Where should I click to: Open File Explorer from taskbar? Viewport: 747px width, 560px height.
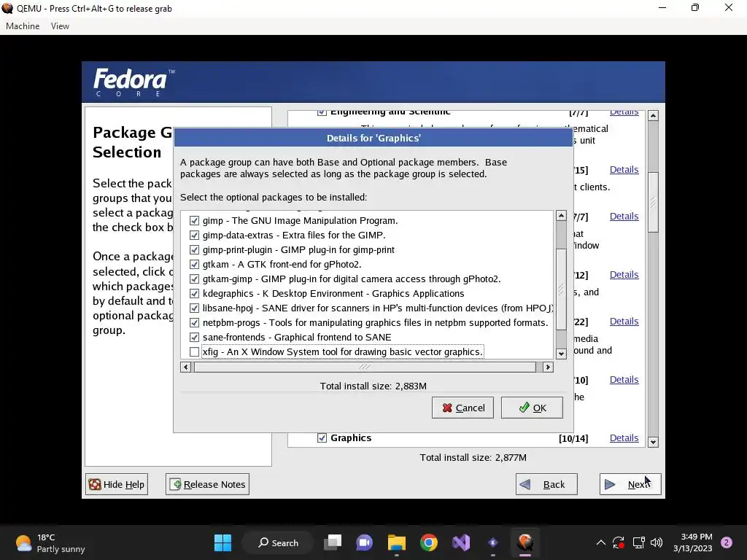pos(396,542)
